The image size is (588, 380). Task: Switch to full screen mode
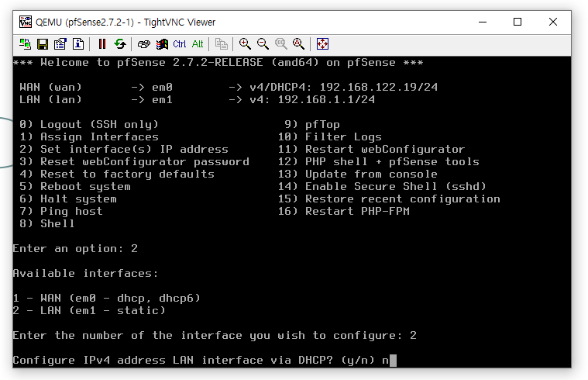[322, 44]
